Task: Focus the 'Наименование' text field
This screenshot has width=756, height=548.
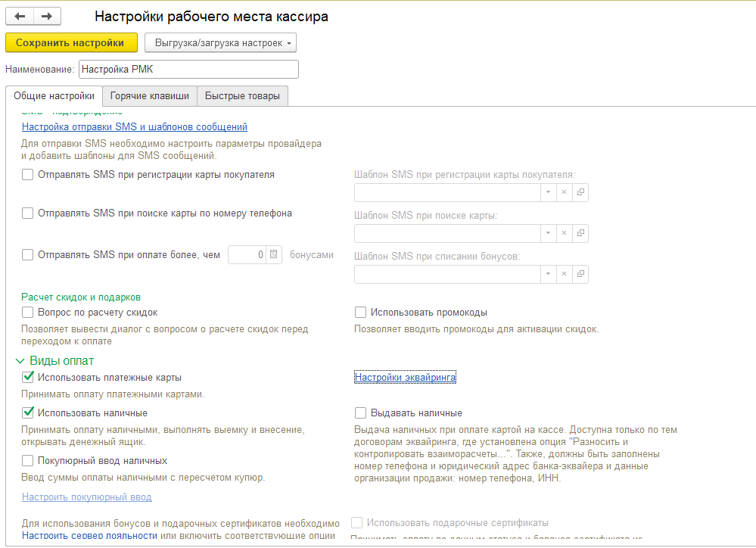Action: pos(188,70)
